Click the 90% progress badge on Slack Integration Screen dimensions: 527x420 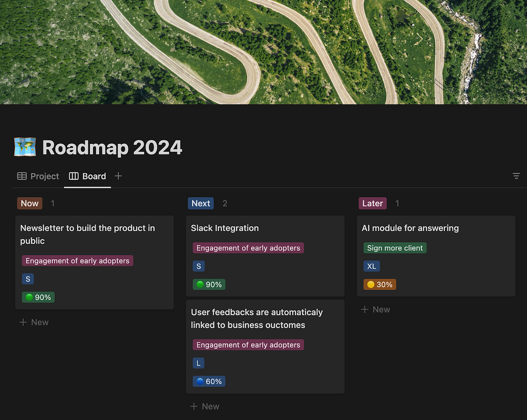tap(209, 284)
